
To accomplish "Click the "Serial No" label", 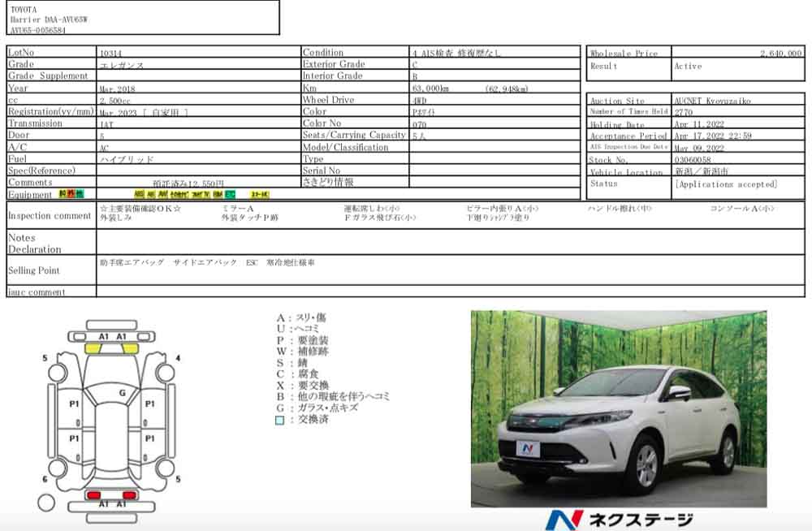I will pos(322,171).
